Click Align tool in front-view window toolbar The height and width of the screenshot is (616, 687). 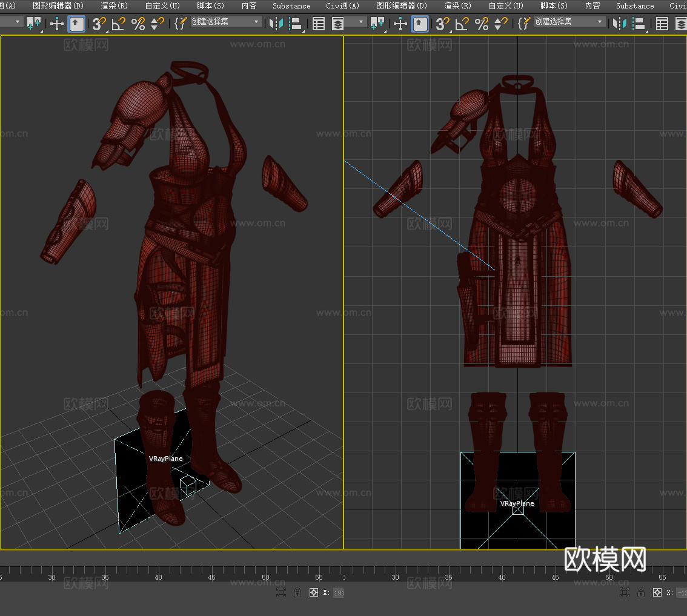(x=640, y=24)
